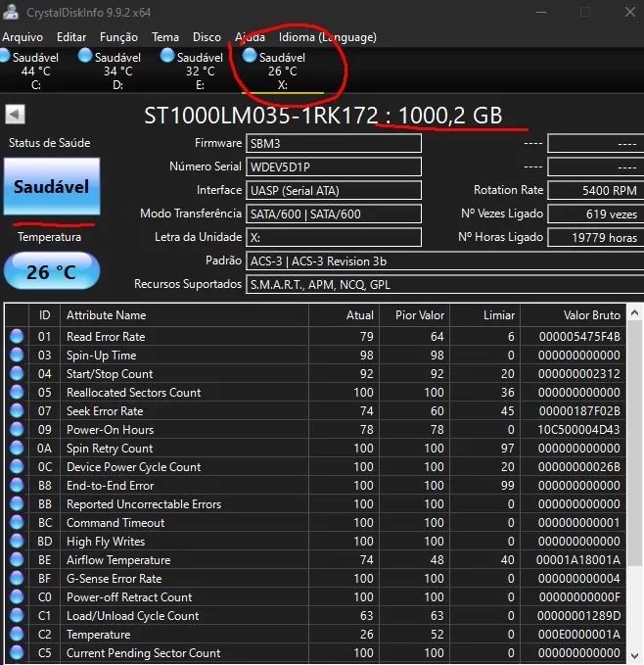
Task: Open the Arquivo menu
Action: point(23,37)
